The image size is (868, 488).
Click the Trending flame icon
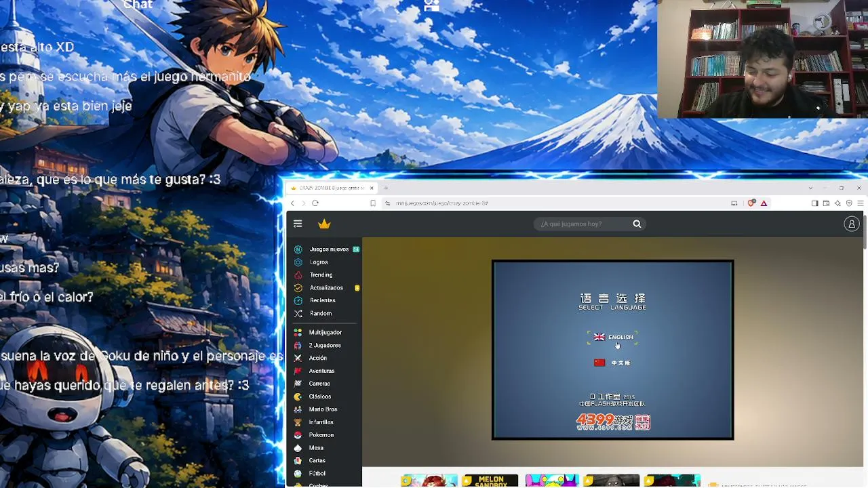298,275
